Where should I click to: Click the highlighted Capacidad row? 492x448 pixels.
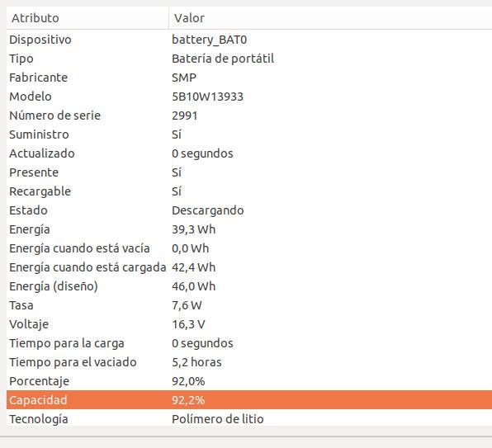[x=249, y=400]
